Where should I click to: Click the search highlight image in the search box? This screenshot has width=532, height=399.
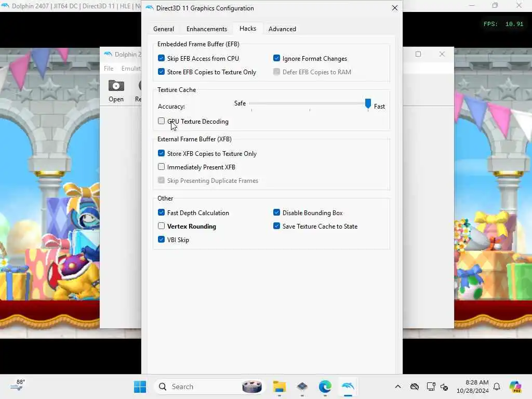click(252, 387)
